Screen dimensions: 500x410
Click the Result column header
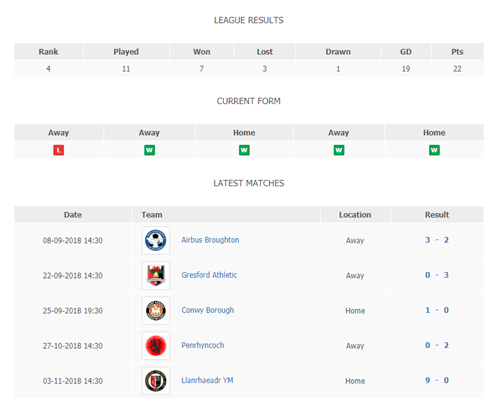437,215
